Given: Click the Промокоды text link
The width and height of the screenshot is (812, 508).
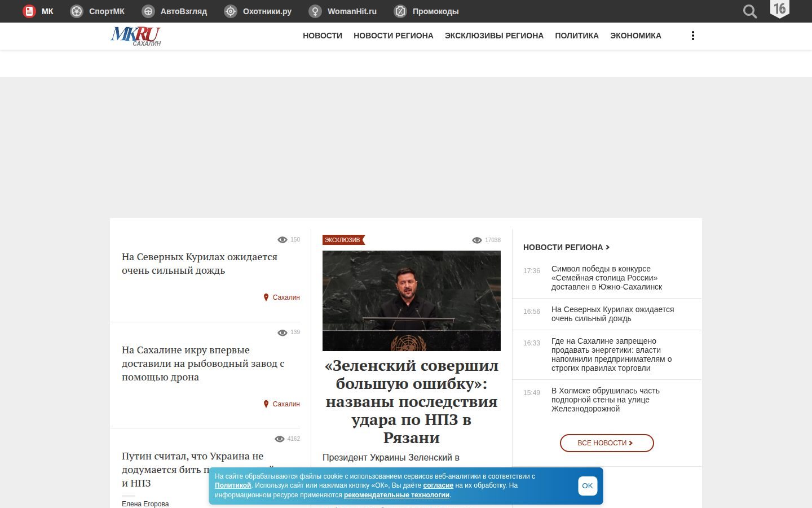Looking at the screenshot, I should (x=435, y=11).
